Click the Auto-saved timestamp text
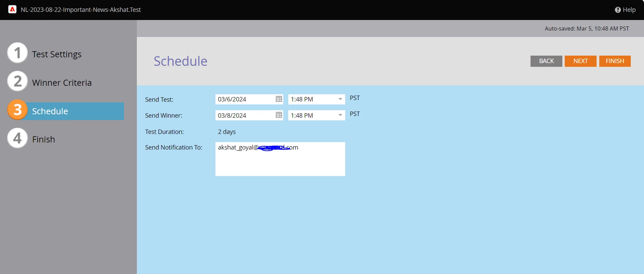Image resolution: width=644 pixels, height=274 pixels. (587, 28)
